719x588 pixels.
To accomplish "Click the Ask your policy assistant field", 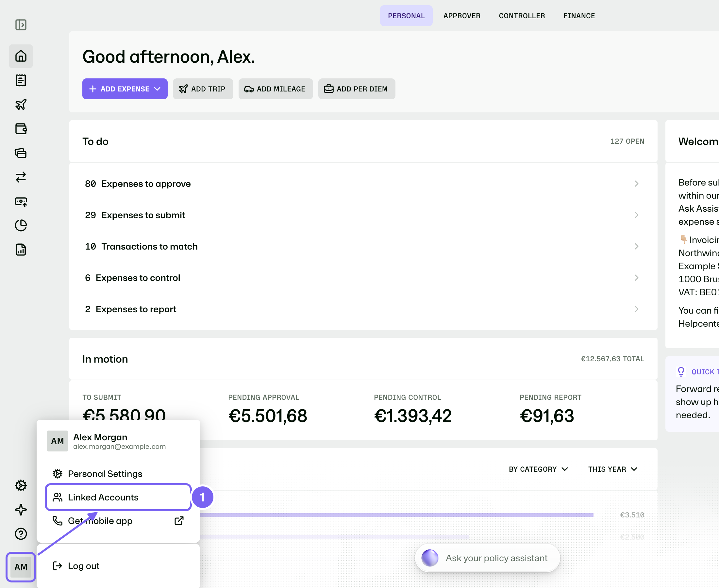I will 487,558.
